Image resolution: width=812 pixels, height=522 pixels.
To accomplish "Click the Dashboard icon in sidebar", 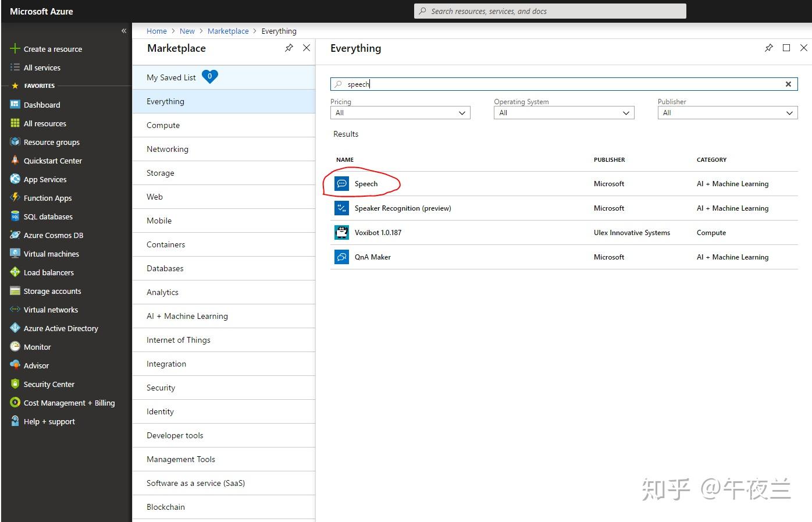I will pos(15,105).
